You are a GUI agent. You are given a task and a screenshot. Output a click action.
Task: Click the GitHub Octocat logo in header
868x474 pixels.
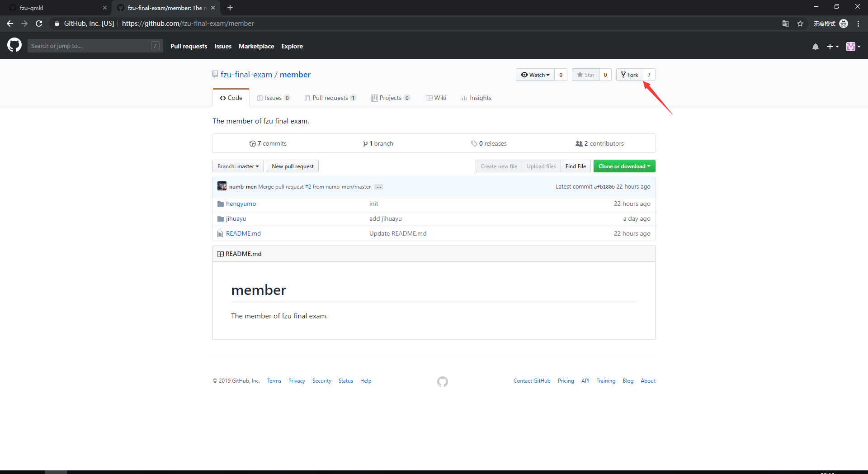click(14, 45)
